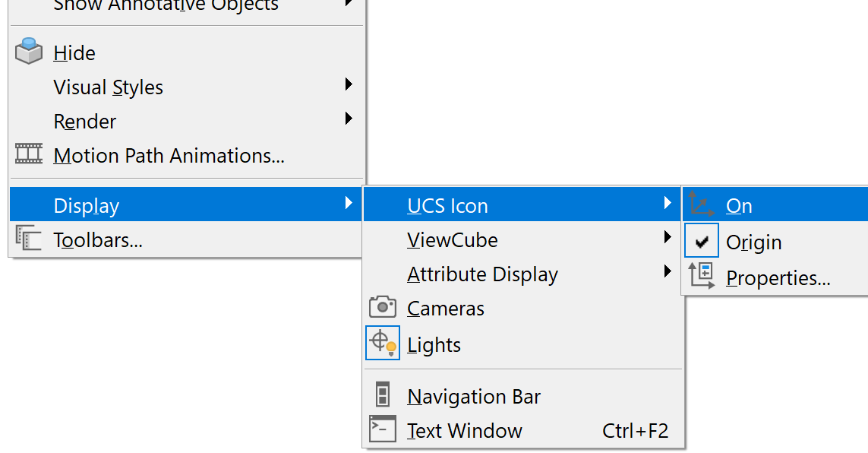Expand the Visual Styles submenu arrow
This screenshot has width=868, height=453.
(349, 84)
